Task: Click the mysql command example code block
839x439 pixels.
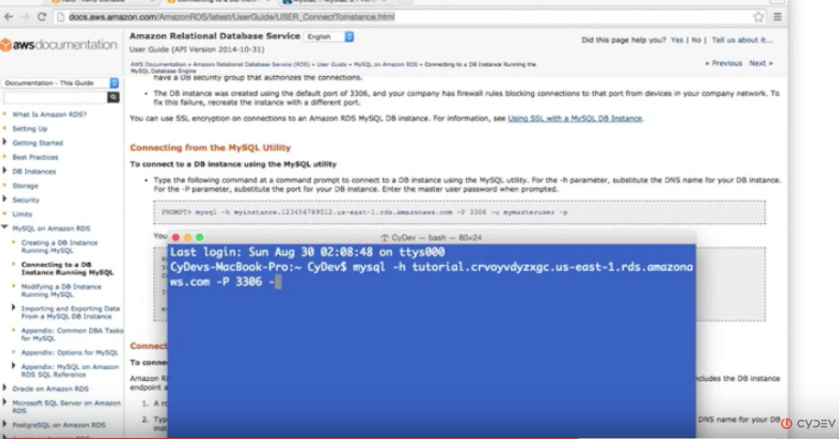Action: pyautogui.click(x=459, y=213)
